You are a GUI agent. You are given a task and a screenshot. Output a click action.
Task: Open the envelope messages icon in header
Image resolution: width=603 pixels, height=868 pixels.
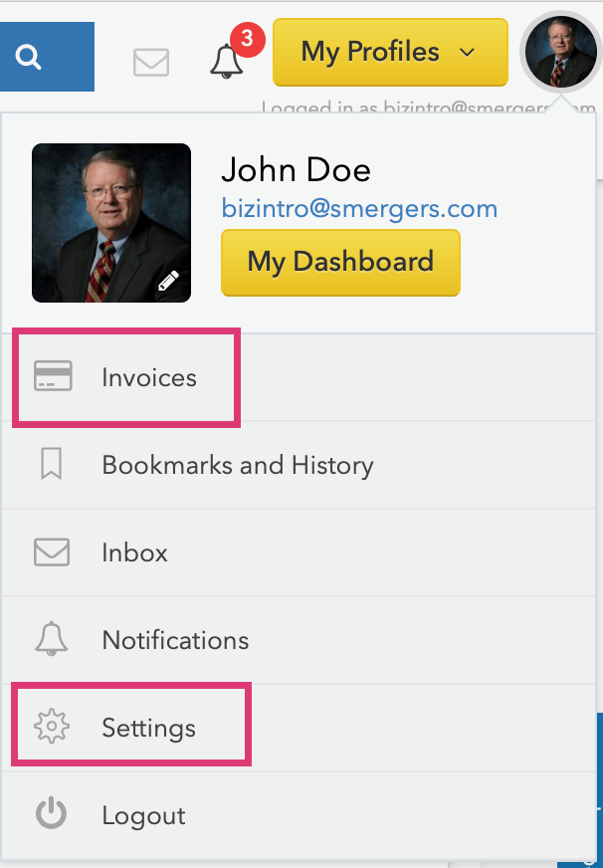[151, 62]
